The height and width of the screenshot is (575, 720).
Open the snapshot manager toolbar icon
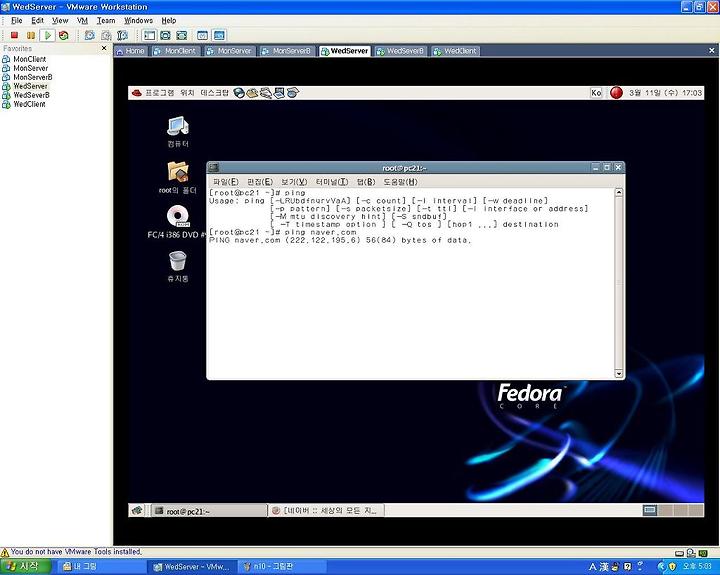click(123, 35)
